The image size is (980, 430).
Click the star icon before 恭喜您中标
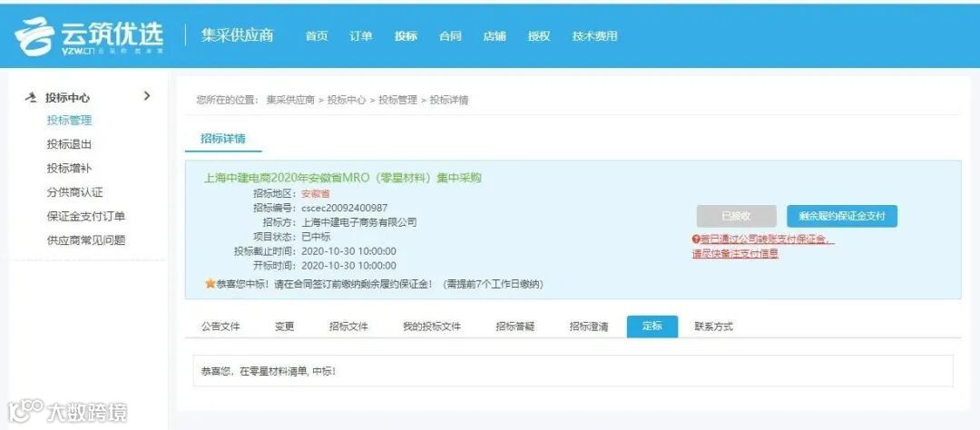click(210, 284)
